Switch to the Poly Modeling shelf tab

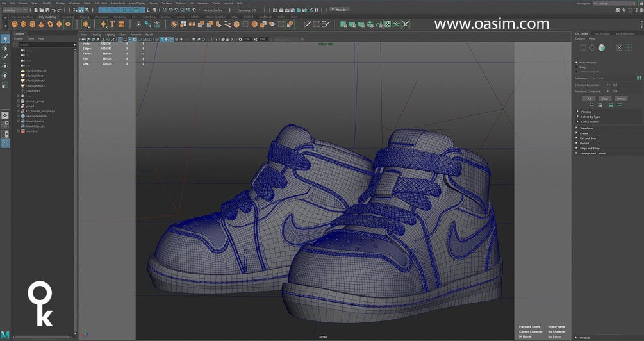click(47, 17)
